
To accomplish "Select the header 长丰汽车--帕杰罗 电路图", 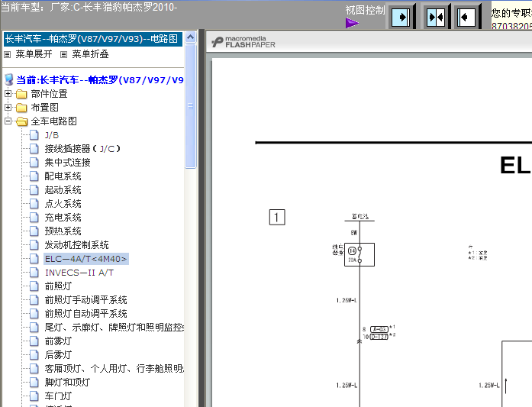I will pyautogui.click(x=92, y=39).
